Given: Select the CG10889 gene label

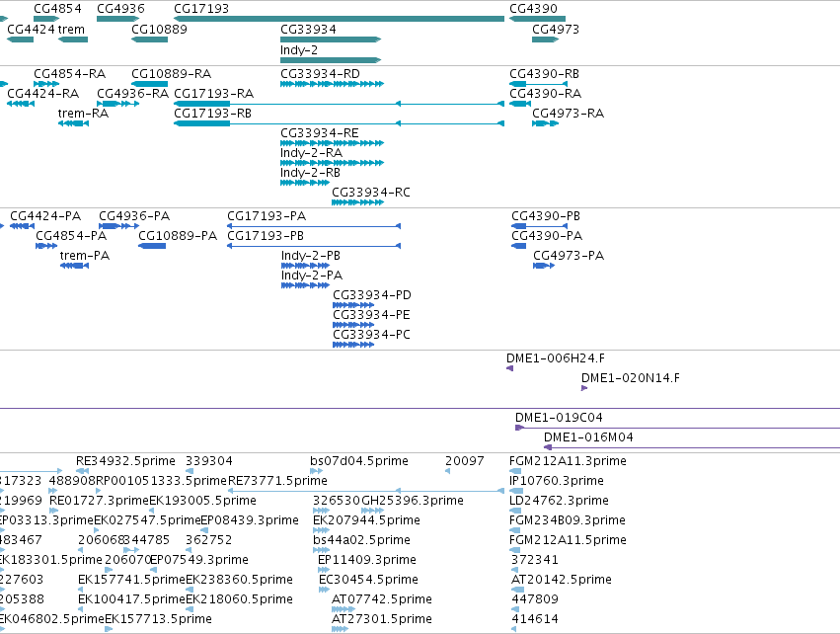Looking at the screenshot, I should [x=159, y=30].
